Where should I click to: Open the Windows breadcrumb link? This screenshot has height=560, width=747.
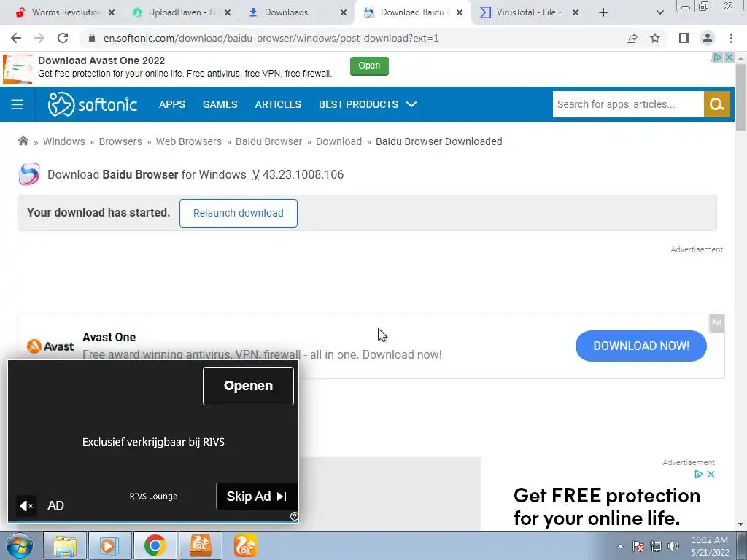64,141
